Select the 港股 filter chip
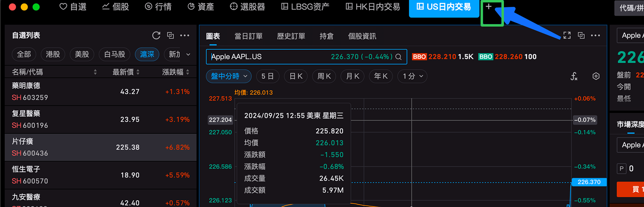This screenshot has width=644, height=207. 53,54
